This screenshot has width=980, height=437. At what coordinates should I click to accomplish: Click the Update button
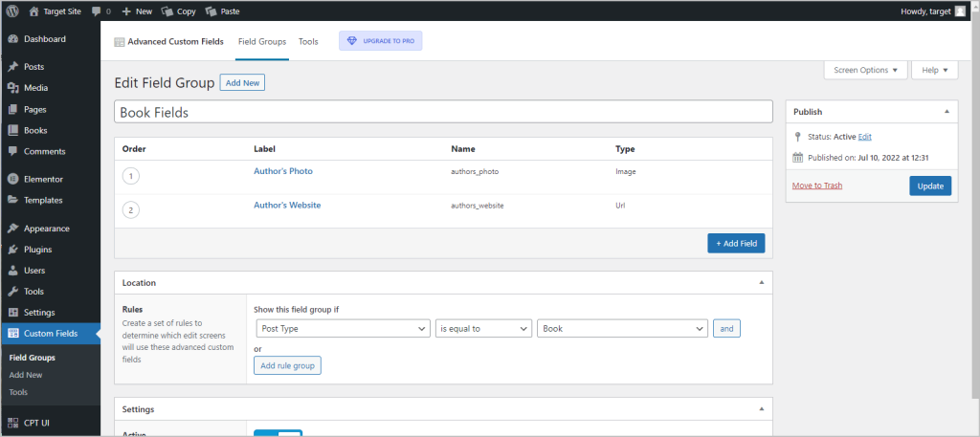pyautogui.click(x=929, y=186)
